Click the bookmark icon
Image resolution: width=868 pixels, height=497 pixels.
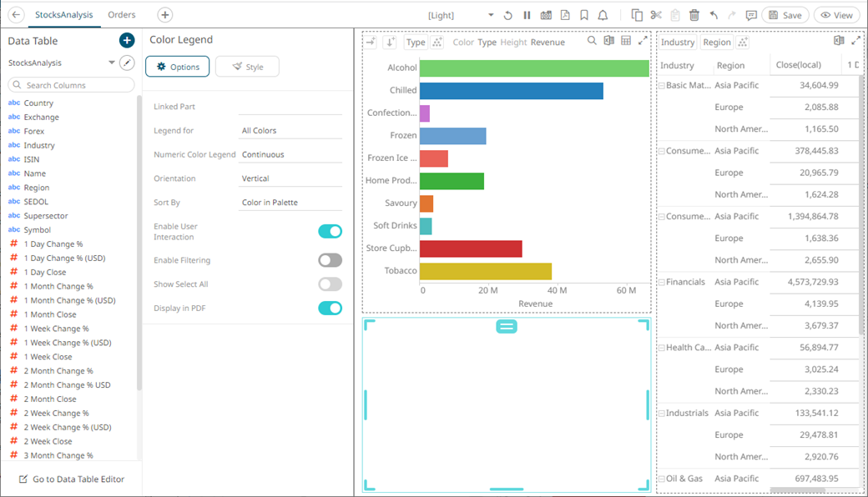[x=584, y=15]
